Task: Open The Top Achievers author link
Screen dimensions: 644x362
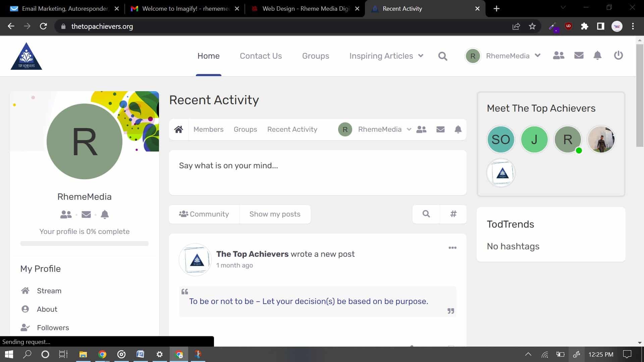Action: pyautogui.click(x=252, y=254)
